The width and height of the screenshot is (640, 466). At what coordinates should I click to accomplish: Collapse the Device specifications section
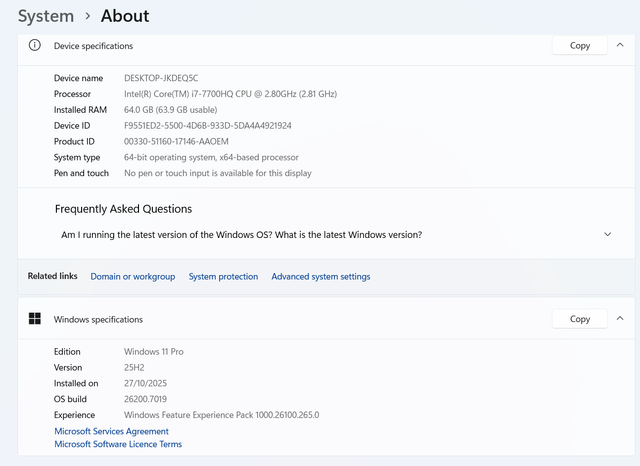pyautogui.click(x=620, y=46)
